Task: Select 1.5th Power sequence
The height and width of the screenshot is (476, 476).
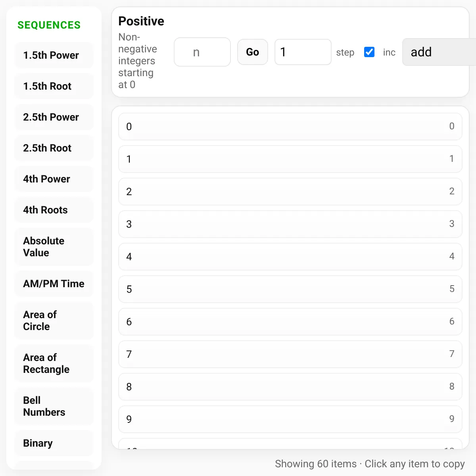Action: pos(54,55)
